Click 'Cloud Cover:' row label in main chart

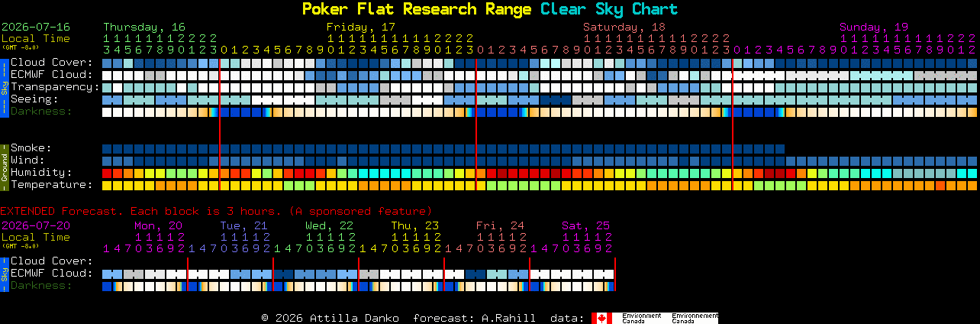click(52, 63)
